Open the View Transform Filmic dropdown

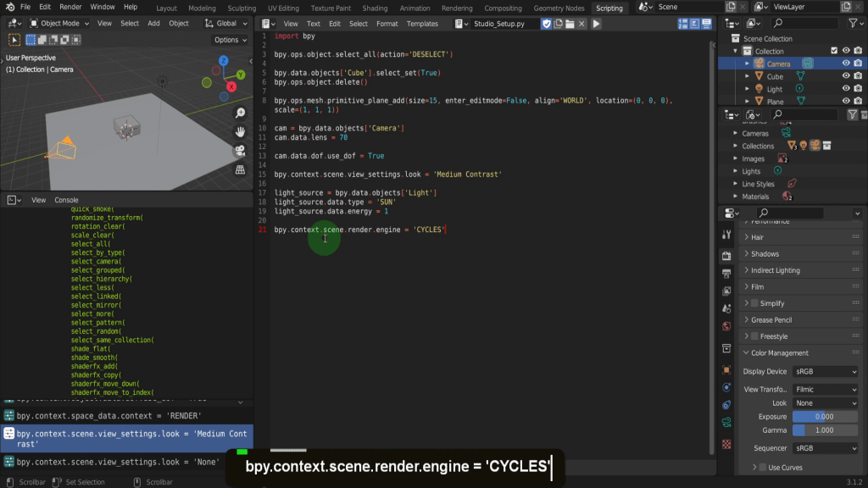point(826,390)
